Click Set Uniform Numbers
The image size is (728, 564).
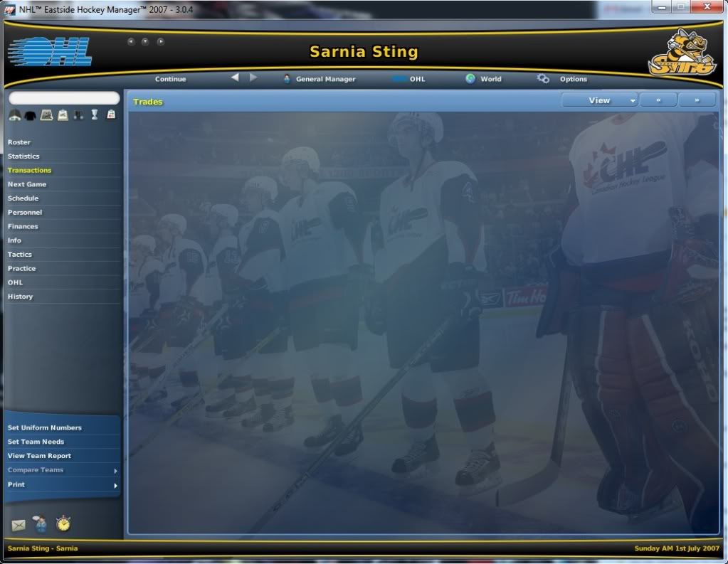[45, 427]
